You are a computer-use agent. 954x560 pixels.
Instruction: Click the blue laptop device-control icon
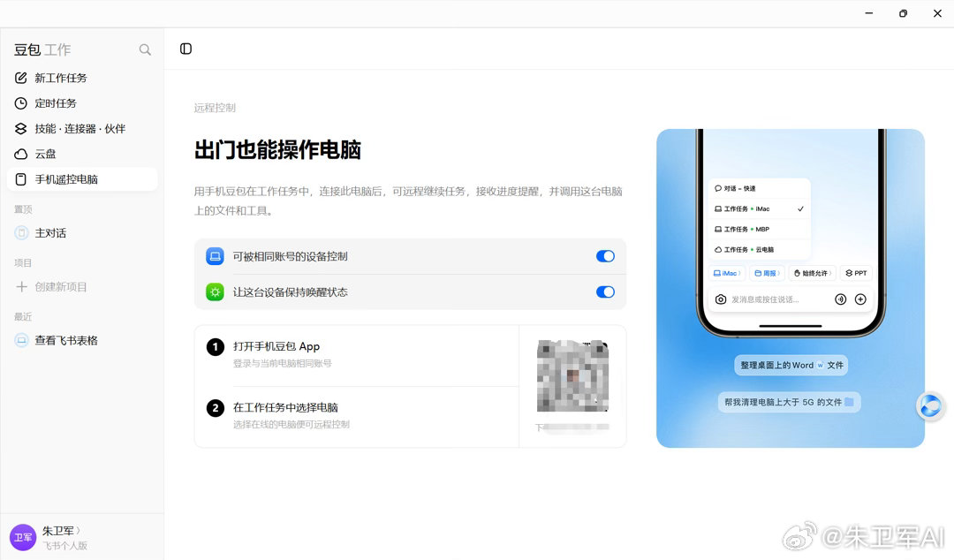(215, 256)
